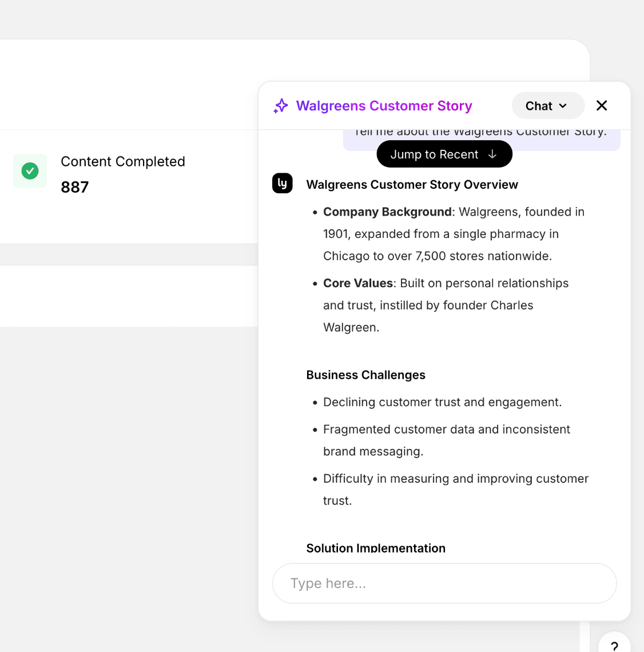This screenshot has width=644, height=652.
Task: Click the Type here message input
Action: tap(444, 583)
